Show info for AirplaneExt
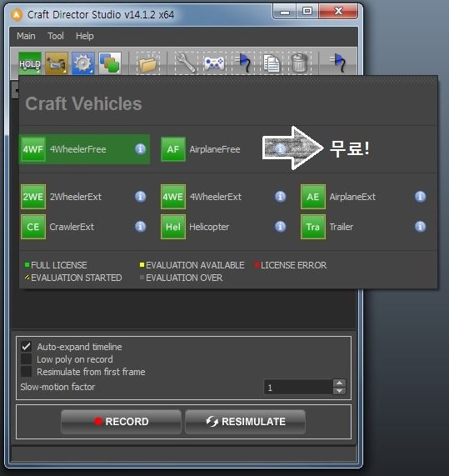This screenshot has height=476, width=449. click(x=420, y=197)
